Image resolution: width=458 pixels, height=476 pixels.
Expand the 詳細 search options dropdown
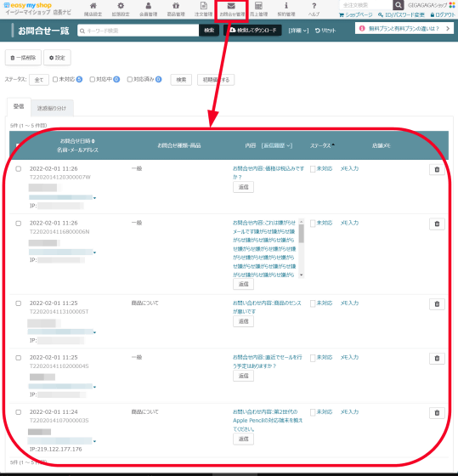pos(298,31)
